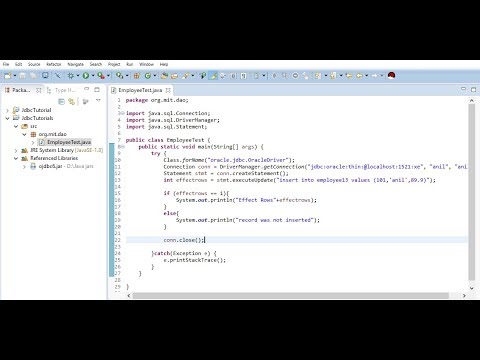This screenshot has width=480, height=360.
Task: Open the Refactor menu
Action: (54, 64)
